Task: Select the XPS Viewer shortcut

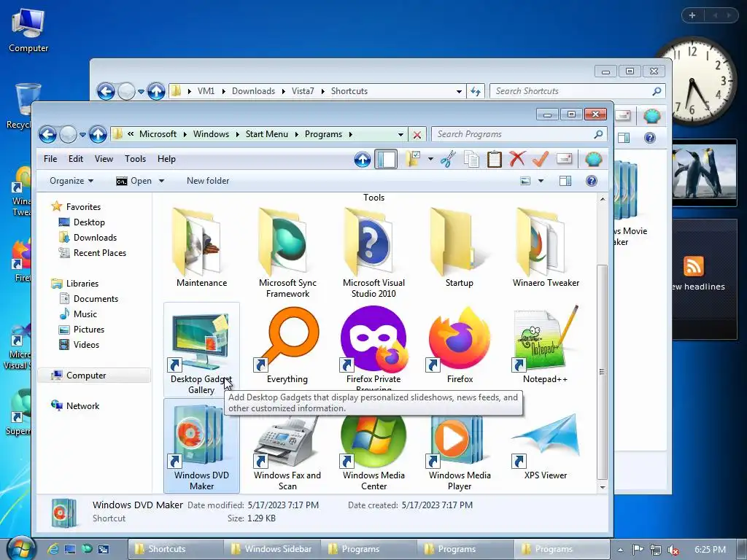Action: tap(546, 448)
